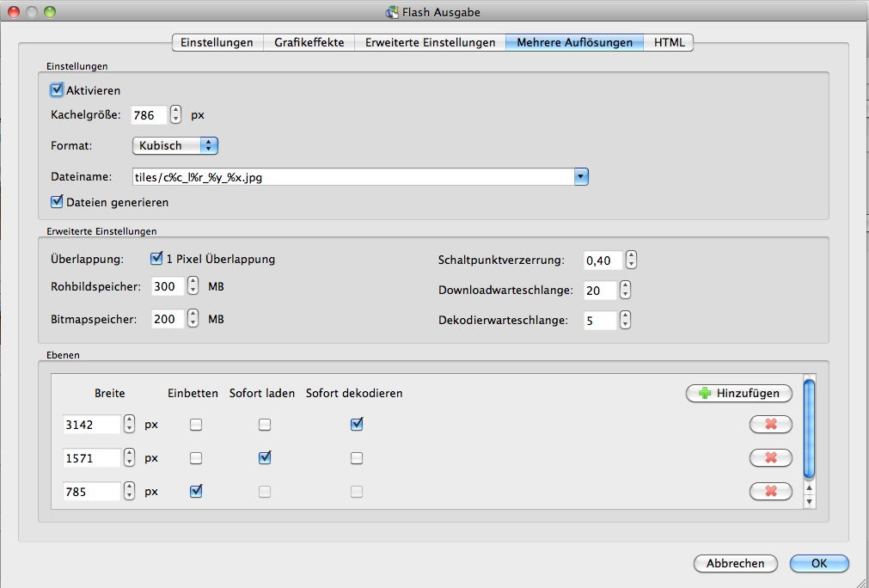This screenshot has width=869, height=588.
Task: Switch to the Grafikeffekte tab
Action: point(309,42)
